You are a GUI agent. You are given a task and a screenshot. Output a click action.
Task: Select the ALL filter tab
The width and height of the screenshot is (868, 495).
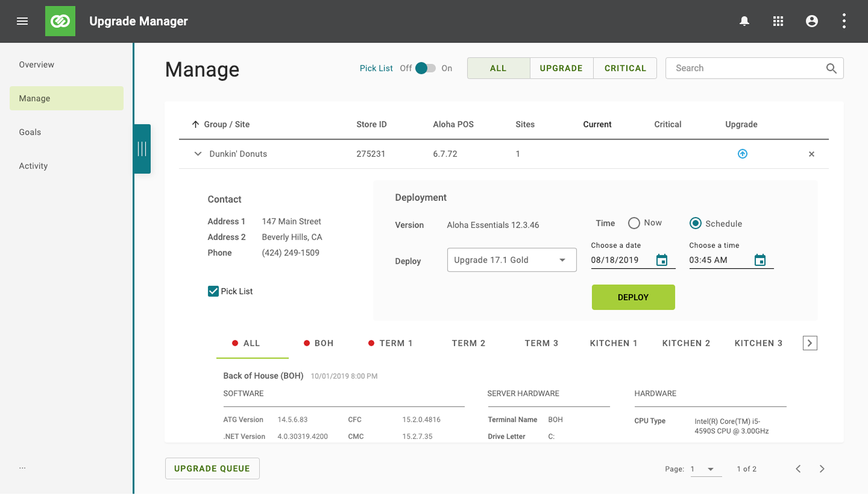(498, 68)
